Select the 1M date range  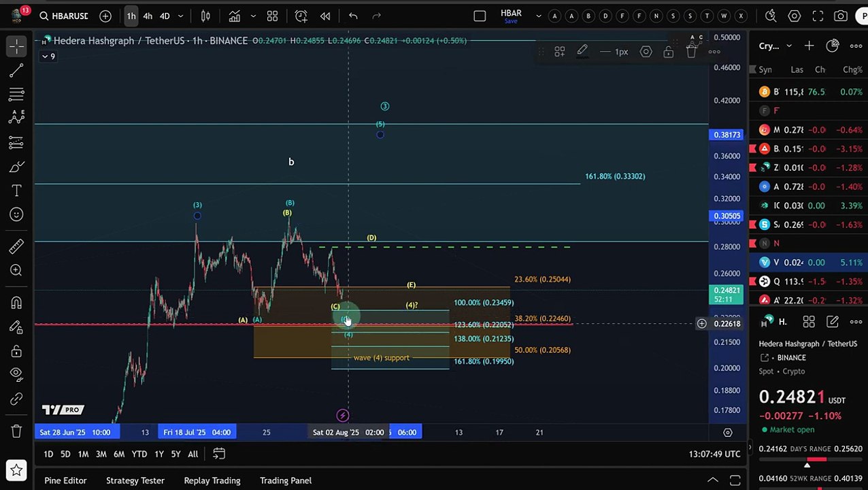(x=83, y=454)
